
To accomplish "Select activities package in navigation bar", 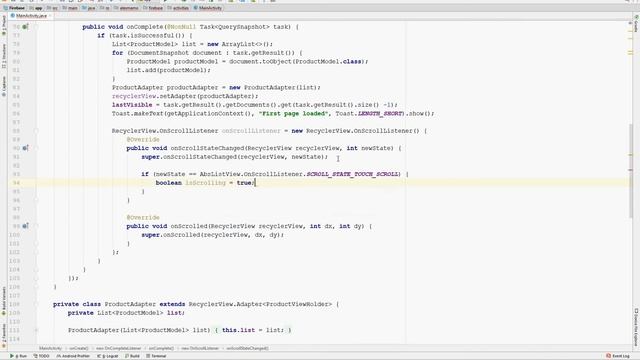I will (178, 8).
